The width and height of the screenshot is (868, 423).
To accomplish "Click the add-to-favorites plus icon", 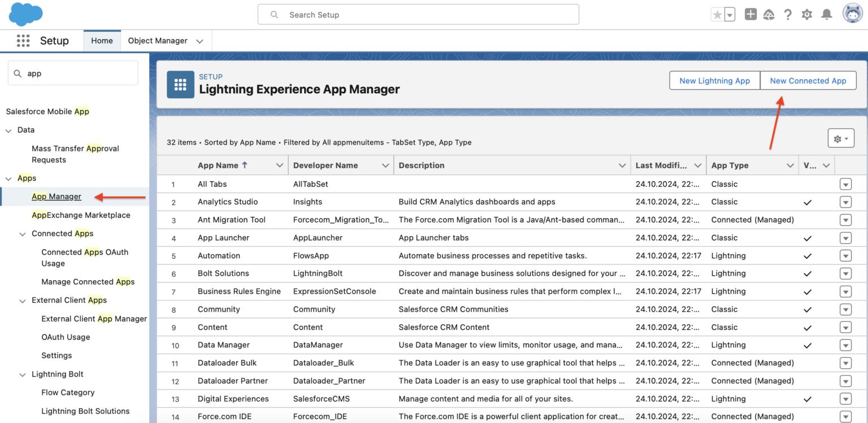I will (x=750, y=14).
